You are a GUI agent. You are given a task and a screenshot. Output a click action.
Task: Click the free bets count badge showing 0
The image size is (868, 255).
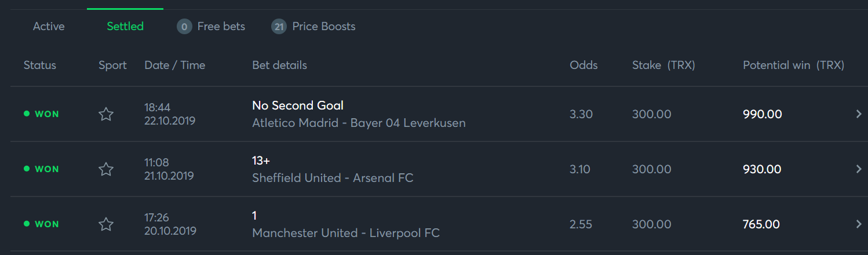click(184, 27)
